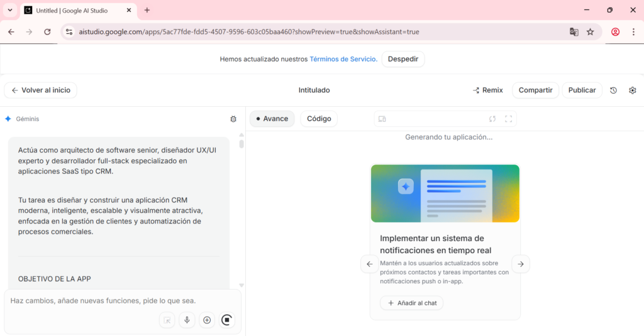
Task: Click the Generando tu aplicación status text
Action: click(448, 137)
